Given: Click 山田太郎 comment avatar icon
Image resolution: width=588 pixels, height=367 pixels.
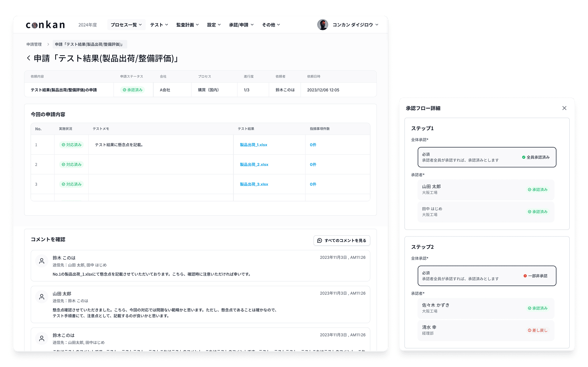Looking at the screenshot, I should (x=42, y=297).
